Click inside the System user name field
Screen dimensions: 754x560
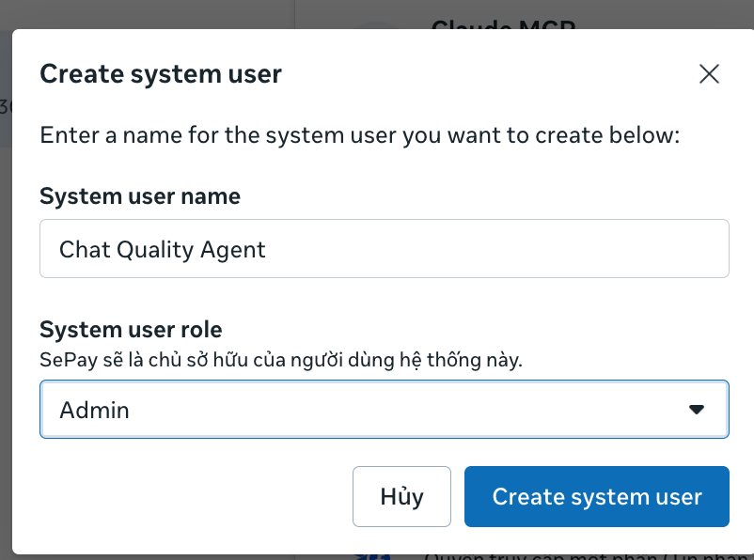(384, 248)
